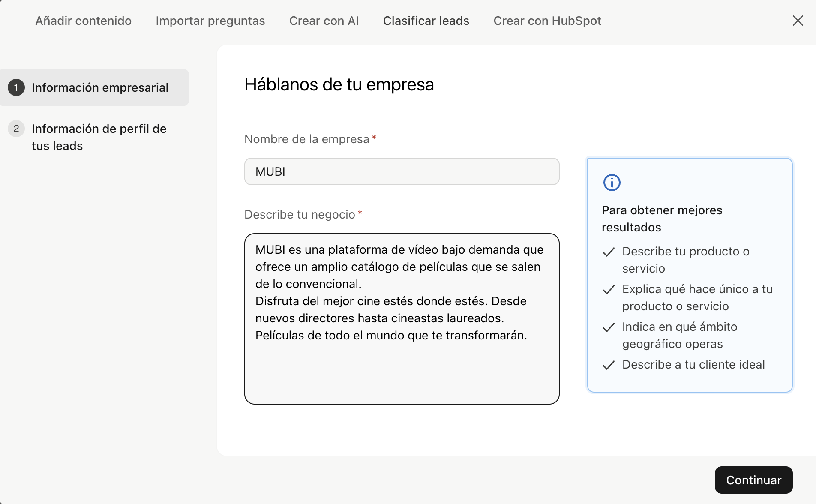Click the number 1 step badge

[16, 87]
